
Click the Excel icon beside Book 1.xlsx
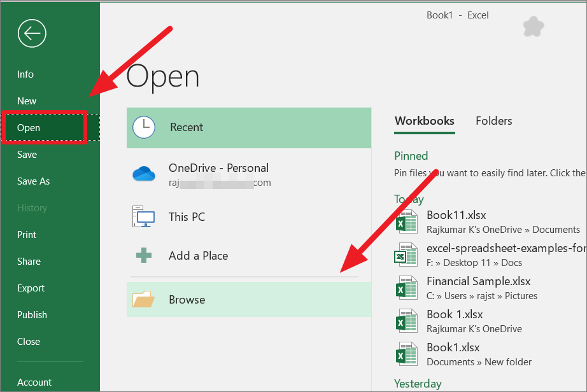(407, 321)
